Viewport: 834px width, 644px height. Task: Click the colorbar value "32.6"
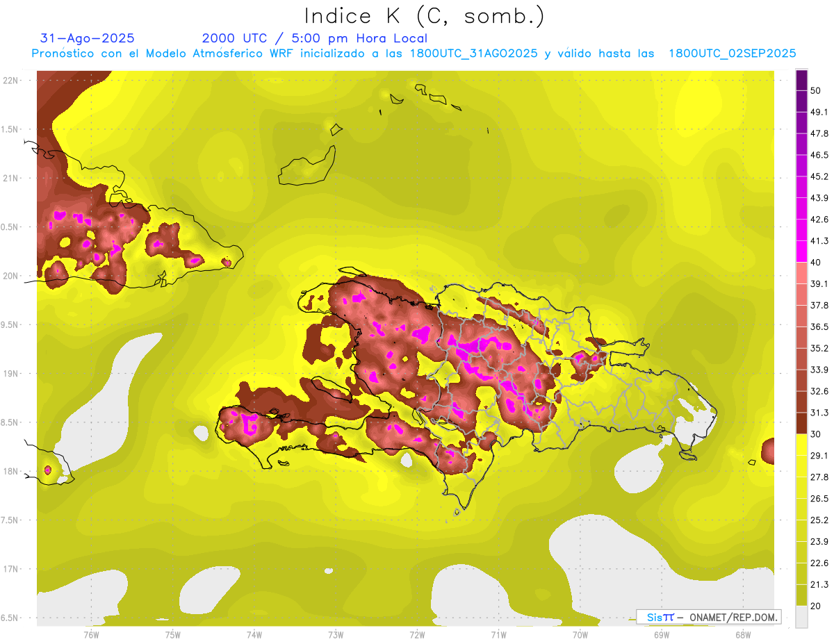(x=819, y=391)
